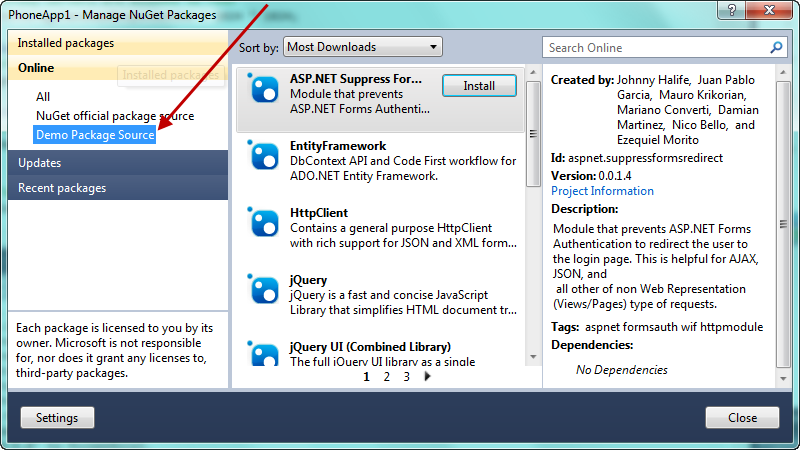800x450 pixels.
Task: Click the search magnifier icon
Action: click(x=776, y=47)
